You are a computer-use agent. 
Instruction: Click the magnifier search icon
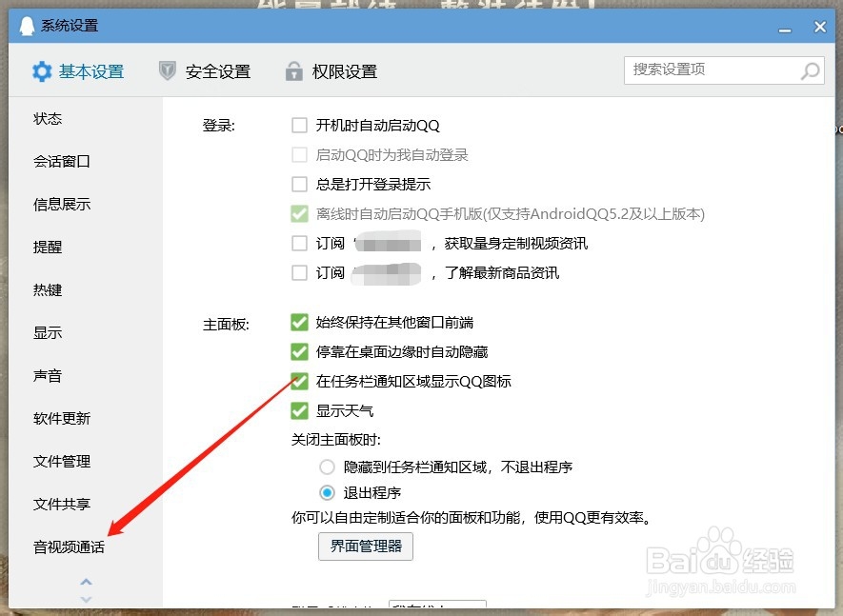[811, 70]
